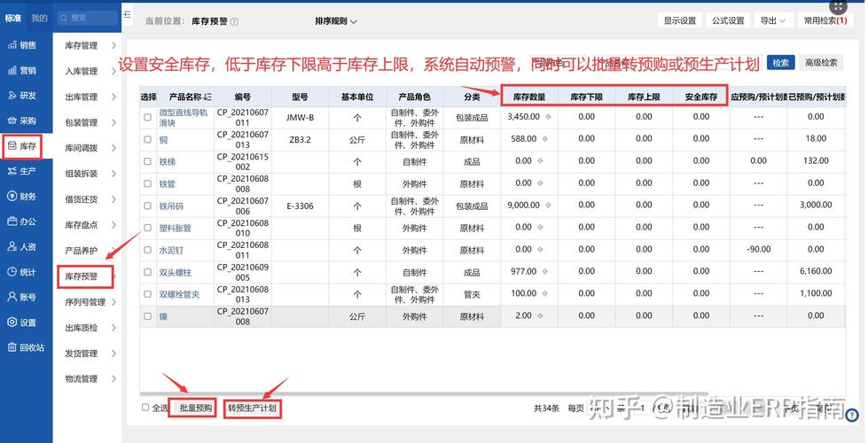Switch to the 标准 tab
The width and height of the screenshot is (868, 443).
click(12, 19)
